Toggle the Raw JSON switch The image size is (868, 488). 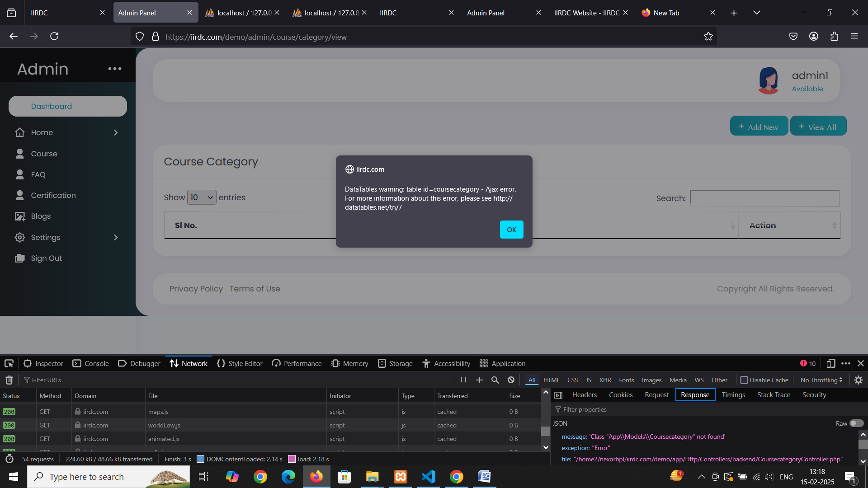[856, 423]
